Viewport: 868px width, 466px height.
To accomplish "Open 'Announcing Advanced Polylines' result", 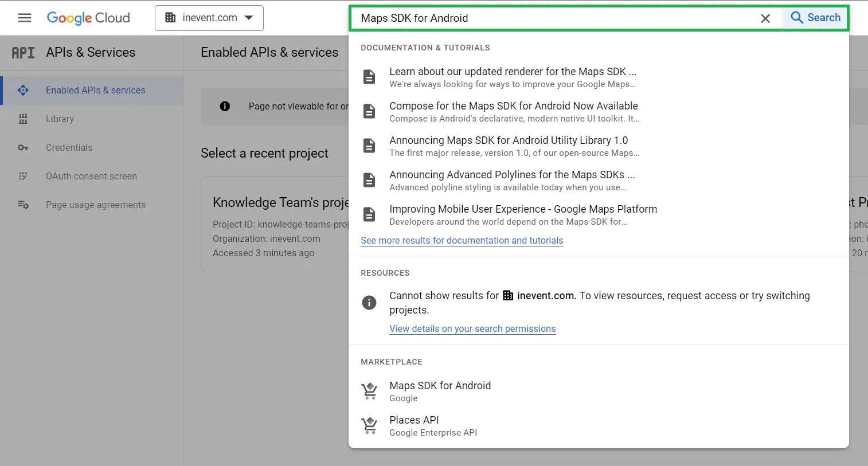I will (599, 180).
